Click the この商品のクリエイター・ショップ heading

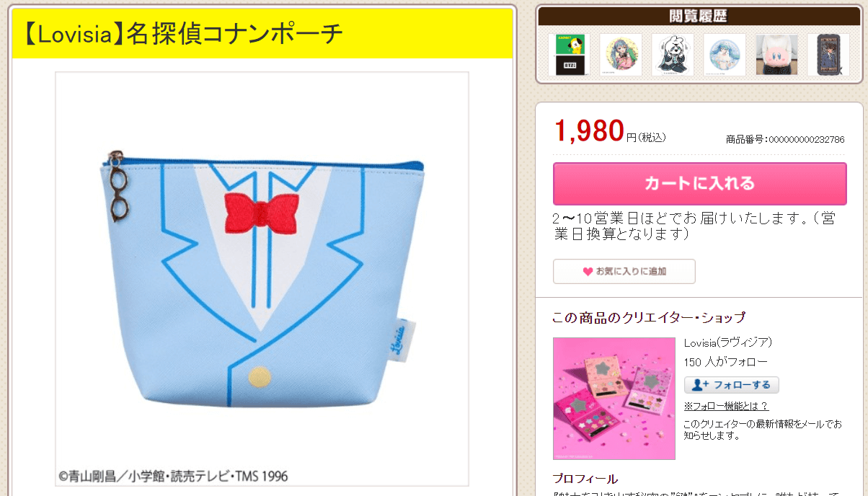point(649,317)
